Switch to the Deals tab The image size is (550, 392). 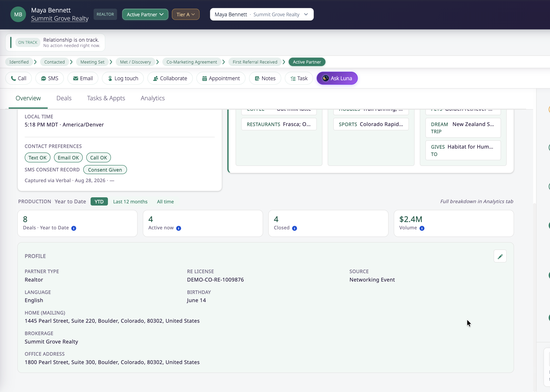[64, 98]
